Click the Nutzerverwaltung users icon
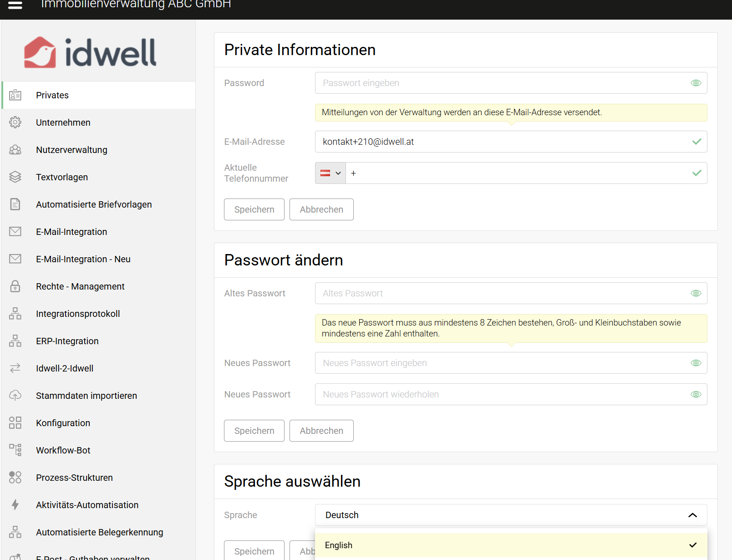The height and width of the screenshot is (560, 732). pyautogui.click(x=15, y=150)
